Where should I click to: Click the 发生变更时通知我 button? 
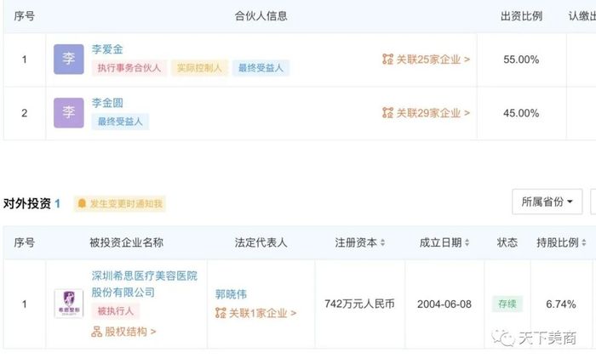(120, 204)
